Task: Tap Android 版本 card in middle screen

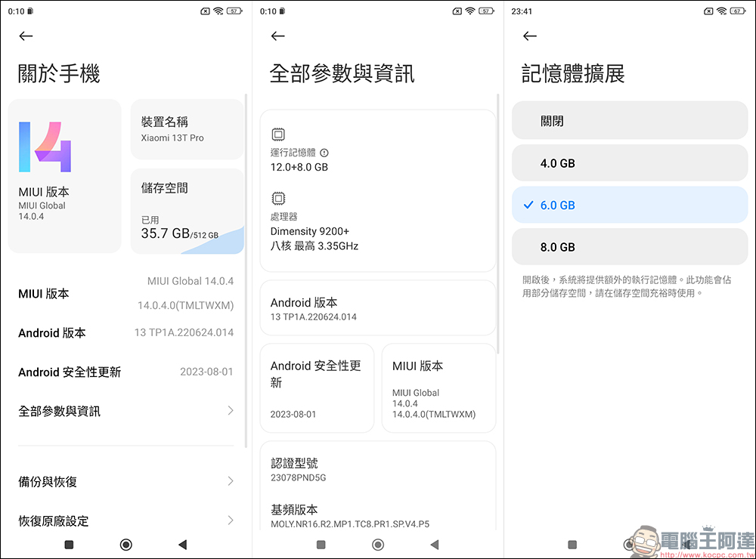Action: point(377,309)
